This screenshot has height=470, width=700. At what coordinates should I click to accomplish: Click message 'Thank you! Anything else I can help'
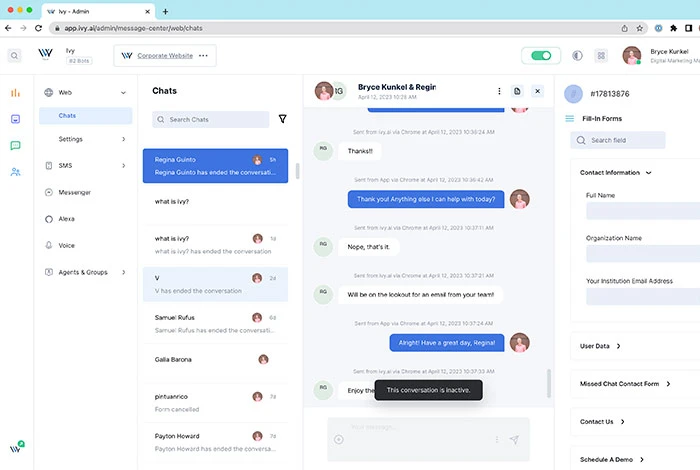pos(426,199)
